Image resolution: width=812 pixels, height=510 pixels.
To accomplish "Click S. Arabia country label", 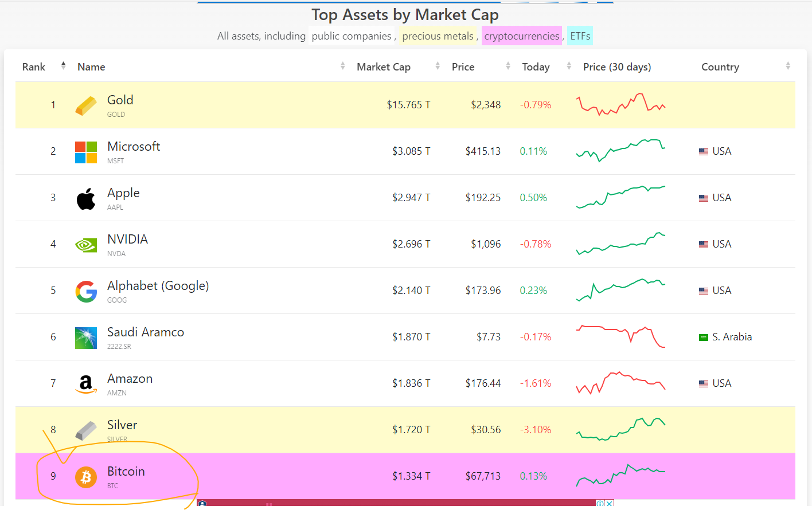I will click(x=732, y=337).
